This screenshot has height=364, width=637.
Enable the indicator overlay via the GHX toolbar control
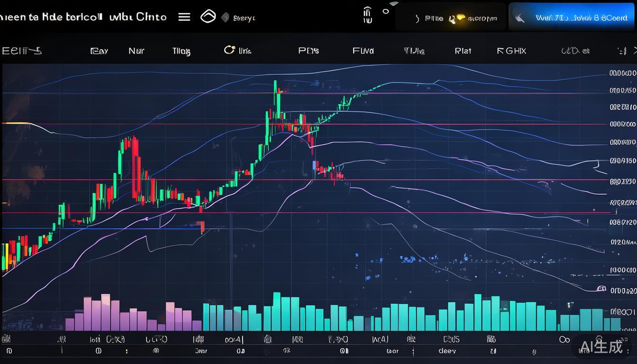point(511,50)
